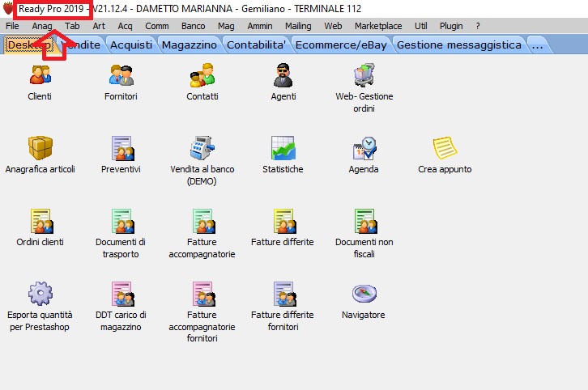Open the Navigatore compass icon
Viewport: 588px width, 390px height.
click(x=364, y=294)
